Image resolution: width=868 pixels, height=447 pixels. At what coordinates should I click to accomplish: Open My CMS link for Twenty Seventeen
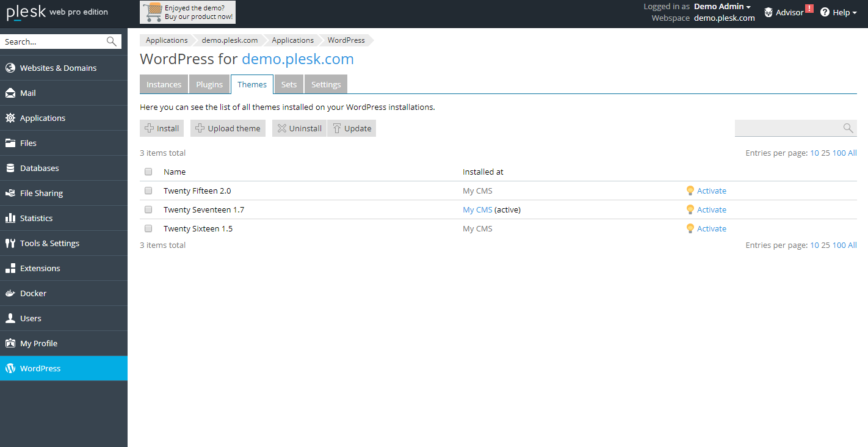(477, 209)
